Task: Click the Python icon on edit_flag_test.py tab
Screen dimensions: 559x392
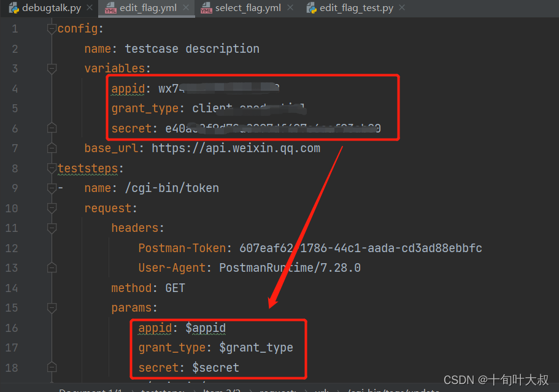Action: 312,8
